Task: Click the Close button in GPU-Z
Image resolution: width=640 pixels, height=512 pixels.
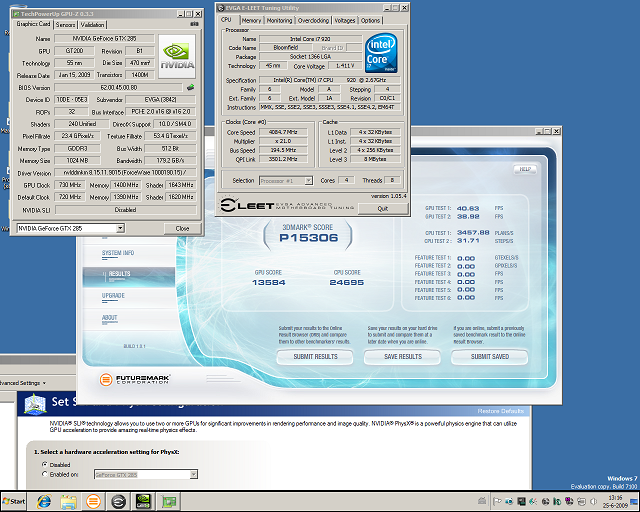Action: (x=182, y=228)
